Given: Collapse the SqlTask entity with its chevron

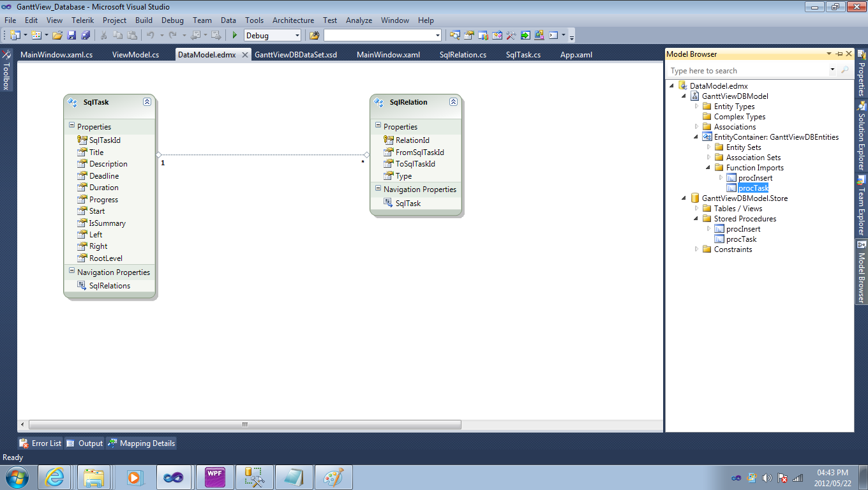Looking at the screenshot, I should [147, 102].
